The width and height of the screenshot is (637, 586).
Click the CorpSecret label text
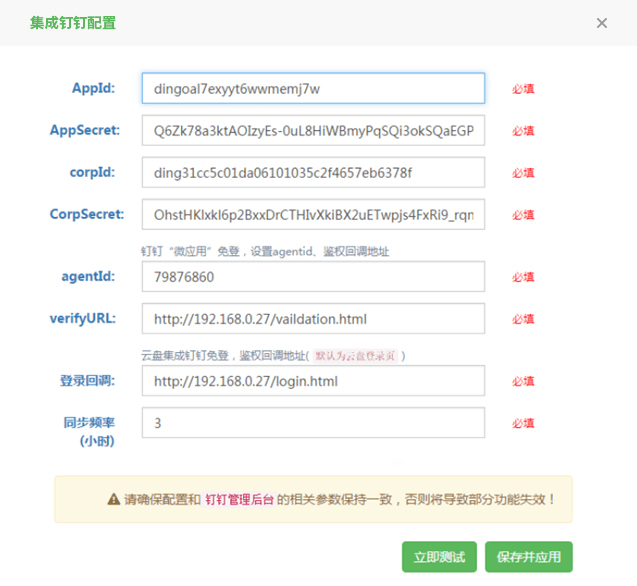click(x=86, y=214)
